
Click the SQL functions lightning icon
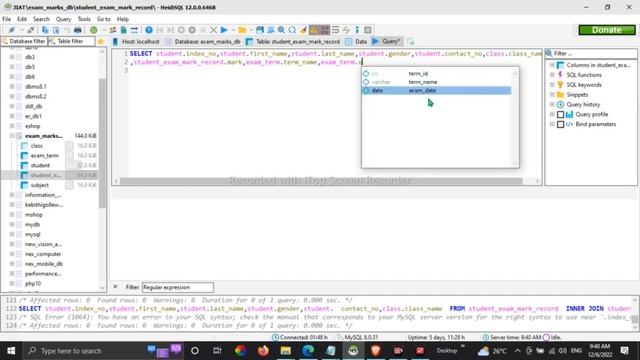tap(560, 75)
